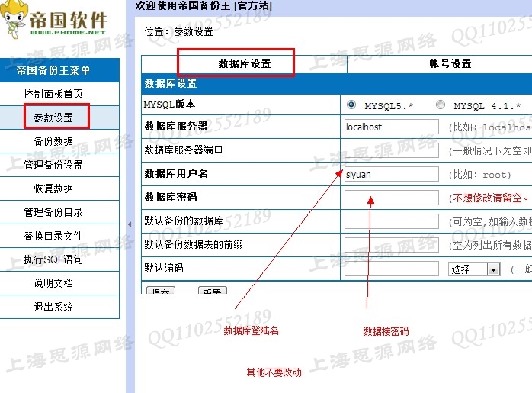Collapse the sidebar with splitter arrow
The width and height of the screenshot is (532, 393).
coord(130,224)
